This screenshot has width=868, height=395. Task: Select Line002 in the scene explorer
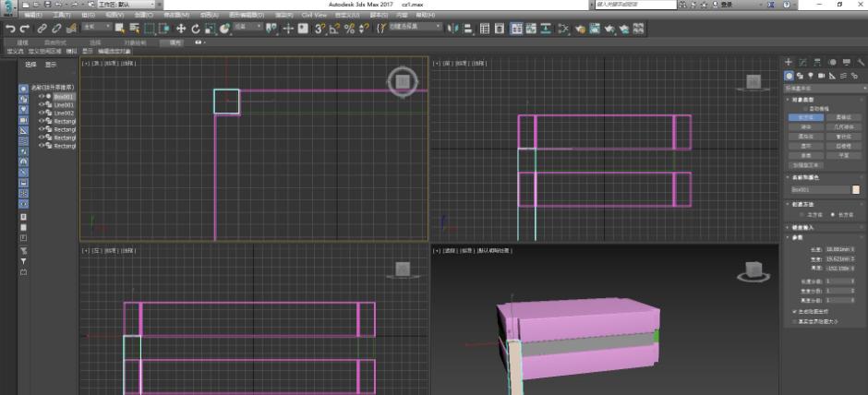pos(64,113)
